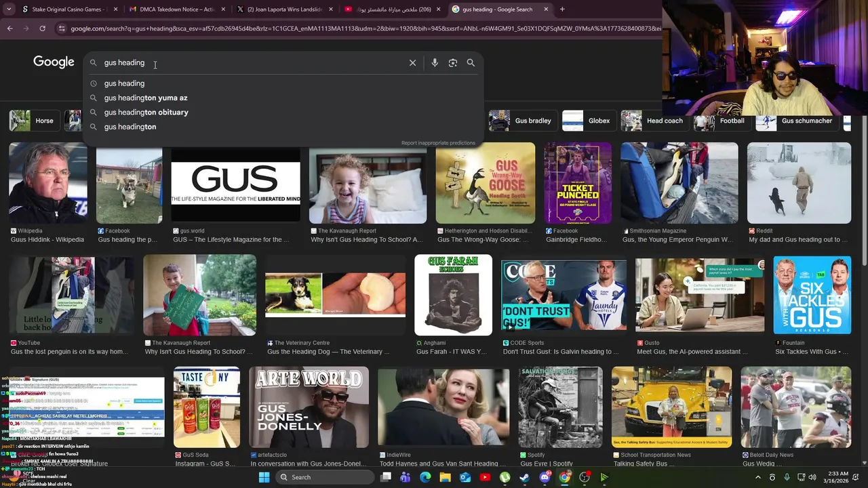Select the plain 'gus headington' suggestion
This screenshot has height=488, width=868.
pos(130,127)
